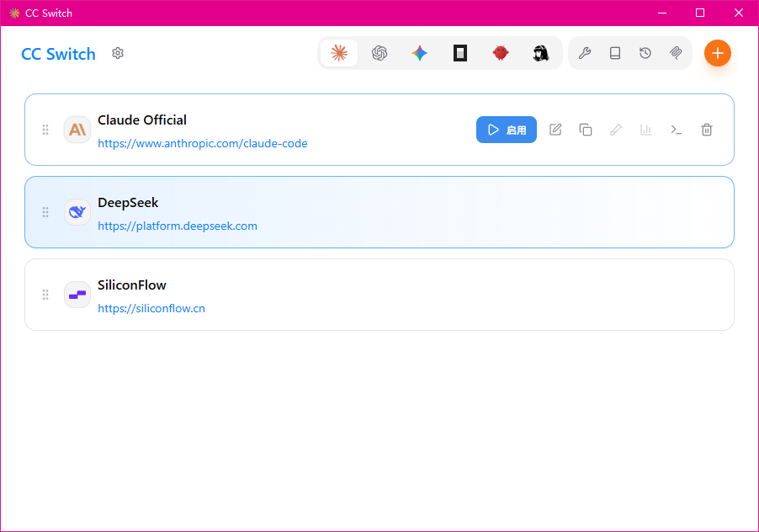Select the black square app tab
Viewport: 759px width, 532px height.
pos(460,53)
